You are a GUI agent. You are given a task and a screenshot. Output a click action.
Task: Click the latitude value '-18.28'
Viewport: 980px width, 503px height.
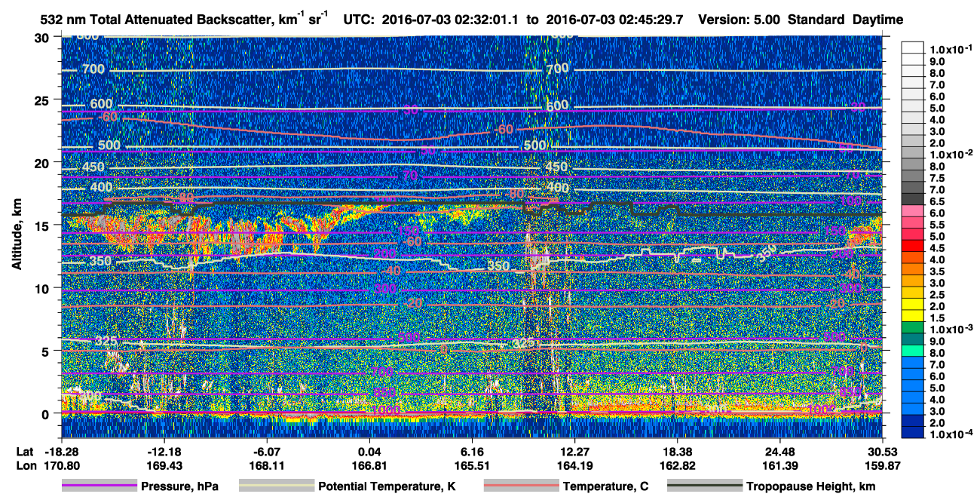63,451
